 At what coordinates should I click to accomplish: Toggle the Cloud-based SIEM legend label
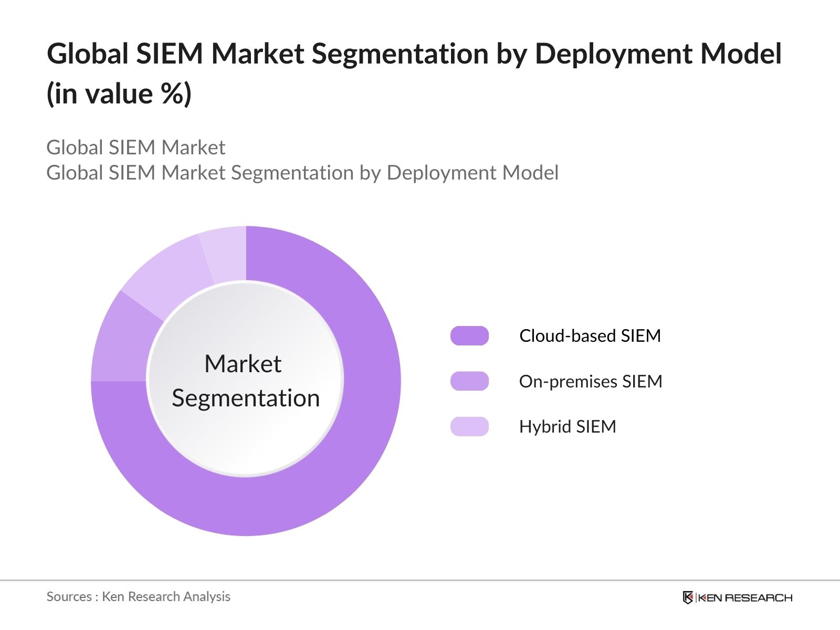[590, 335]
